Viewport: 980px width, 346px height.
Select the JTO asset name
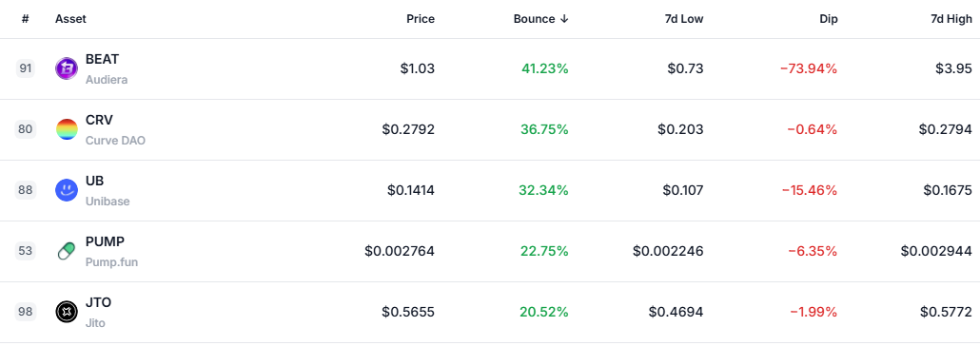98,302
